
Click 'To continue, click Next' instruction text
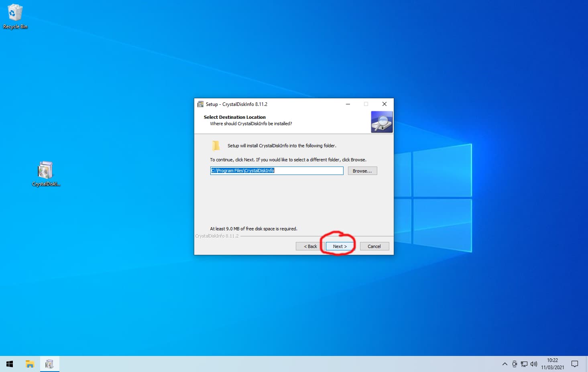(x=288, y=160)
